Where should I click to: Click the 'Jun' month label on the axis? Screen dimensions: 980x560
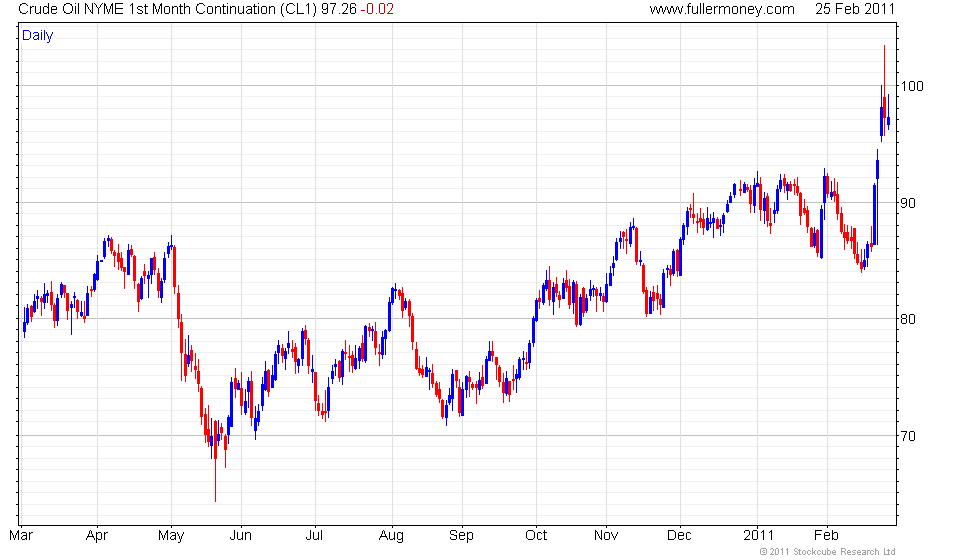(241, 536)
